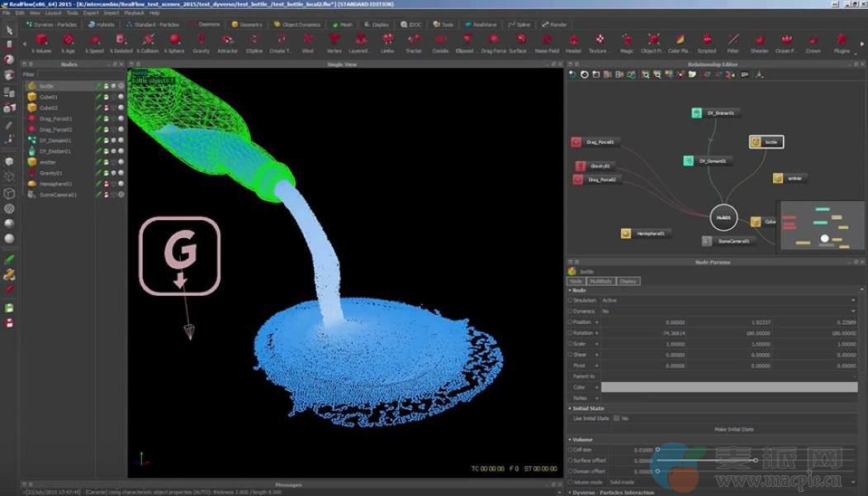The height and width of the screenshot is (496, 868).
Task: Open the Dynamics dropdown set to No
Action: [727, 311]
